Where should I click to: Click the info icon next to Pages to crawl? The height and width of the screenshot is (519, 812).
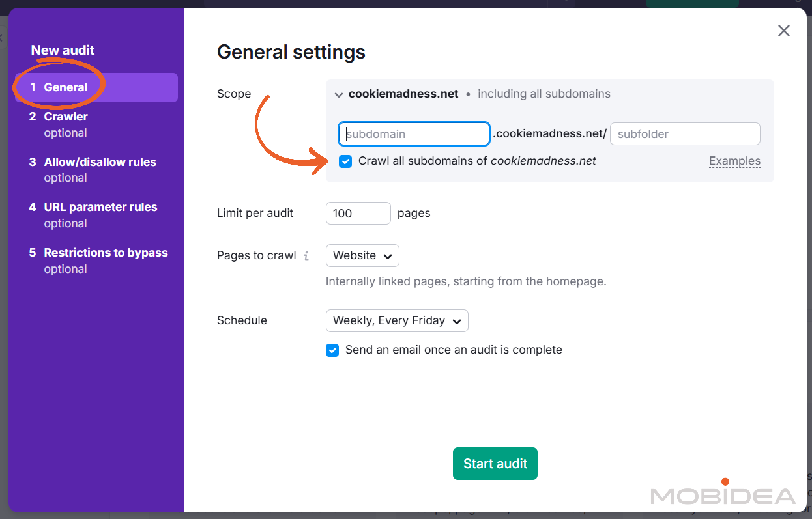pos(306,255)
